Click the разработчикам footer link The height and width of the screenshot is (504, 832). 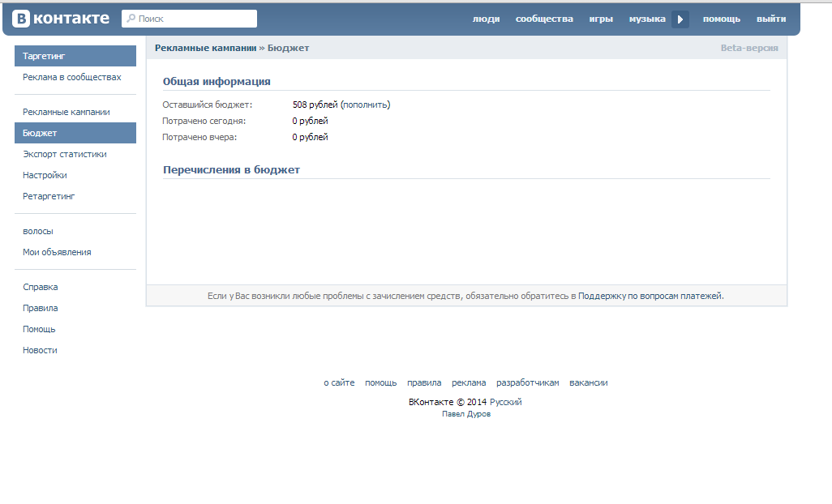pyautogui.click(x=527, y=383)
